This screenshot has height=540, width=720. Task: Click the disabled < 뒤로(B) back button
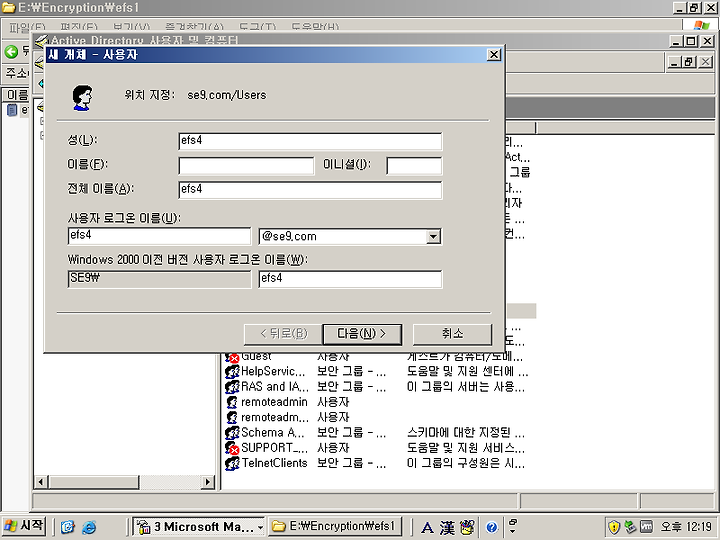coord(283,334)
